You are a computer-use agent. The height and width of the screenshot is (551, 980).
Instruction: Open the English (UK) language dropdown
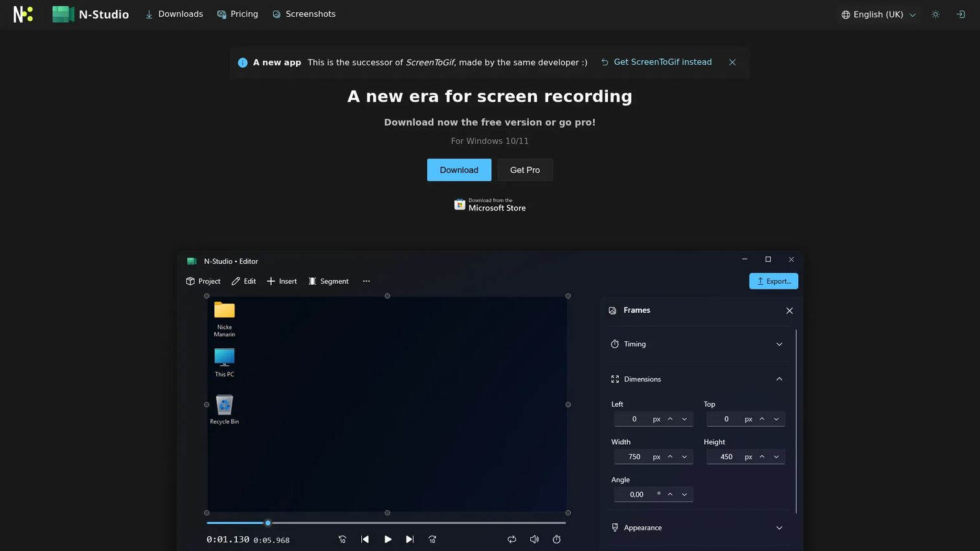click(x=878, y=14)
